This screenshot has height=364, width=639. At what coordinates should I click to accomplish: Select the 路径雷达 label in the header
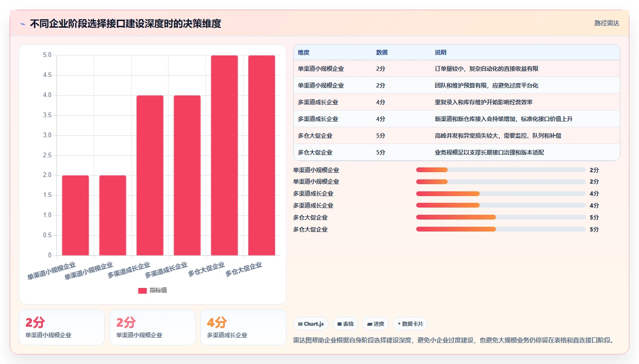pyautogui.click(x=607, y=23)
